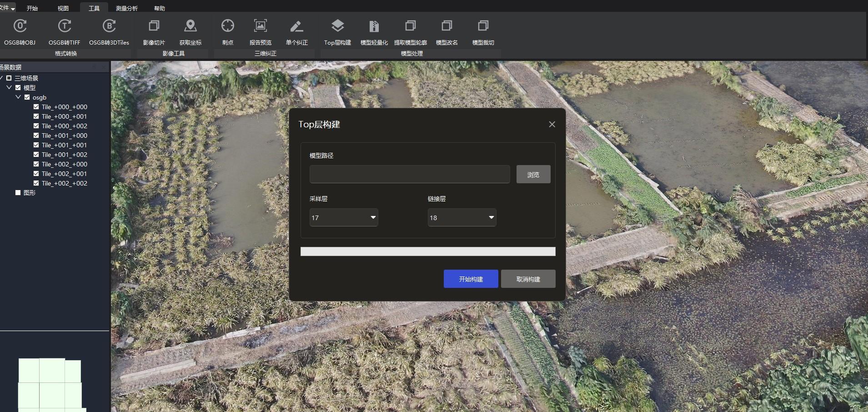
Task: Uncheck Tile_+002_+000 checkbox
Action: pyautogui.click(x=36, y=164)
